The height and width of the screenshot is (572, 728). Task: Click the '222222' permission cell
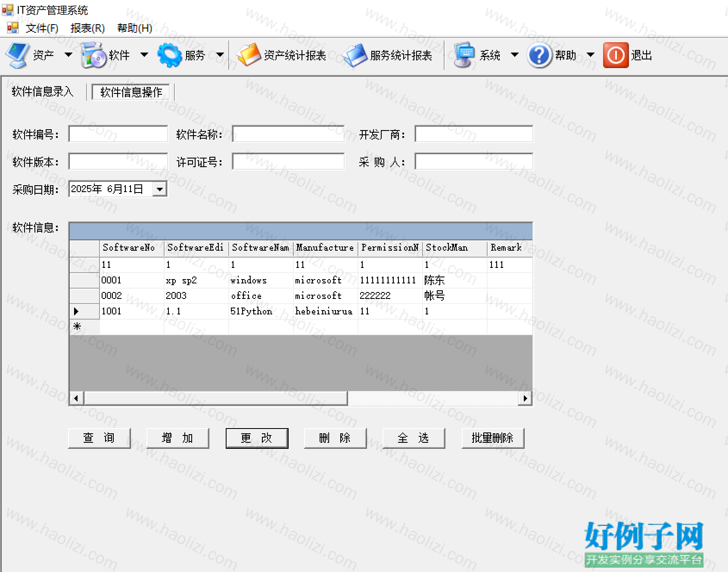390,296
